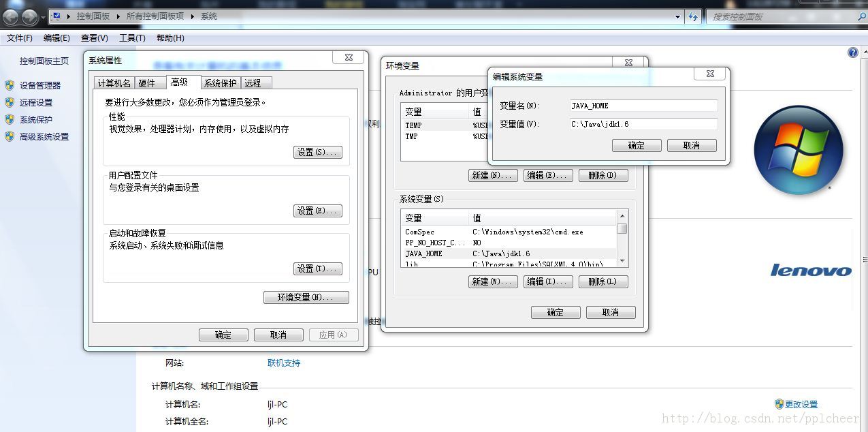Switch to the 系统保护 tab

click(x=221, y=83)
